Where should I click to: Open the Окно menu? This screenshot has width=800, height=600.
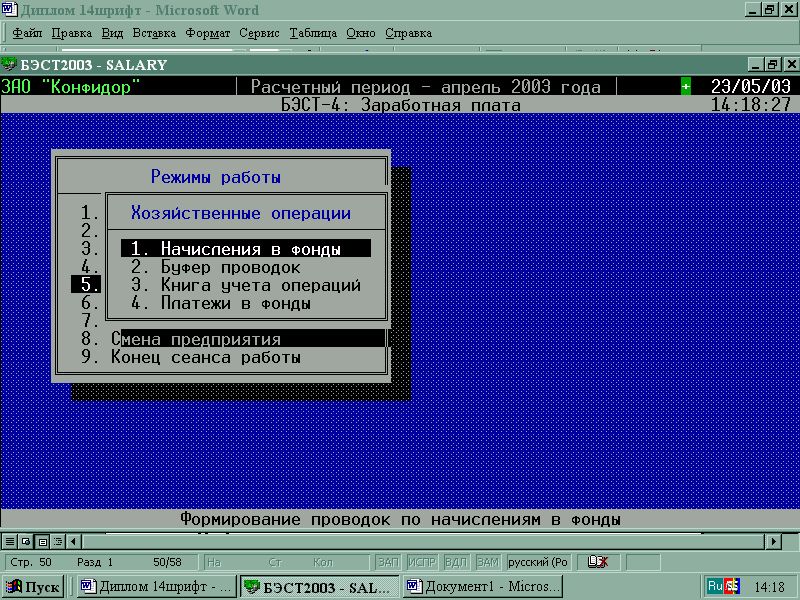coord(361,33)
